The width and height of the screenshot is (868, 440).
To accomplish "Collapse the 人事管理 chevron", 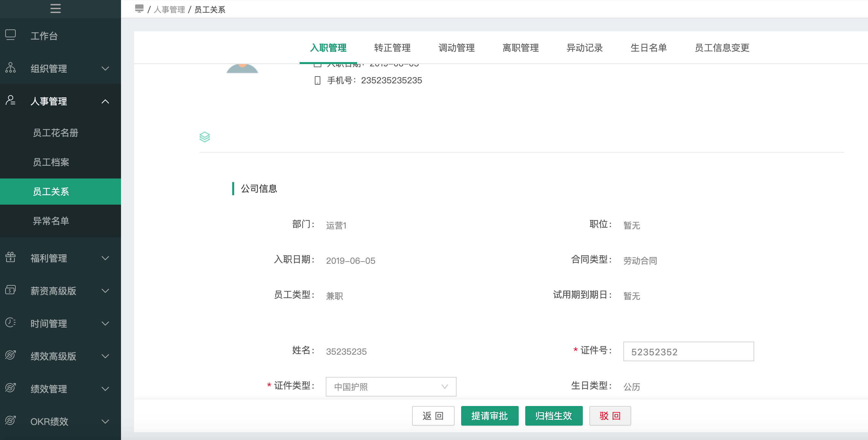I will 105,101.
